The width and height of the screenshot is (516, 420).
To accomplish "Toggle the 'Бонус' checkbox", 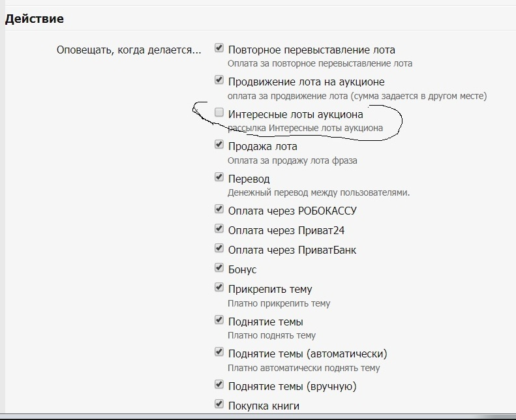I will [x=219, y=268].
